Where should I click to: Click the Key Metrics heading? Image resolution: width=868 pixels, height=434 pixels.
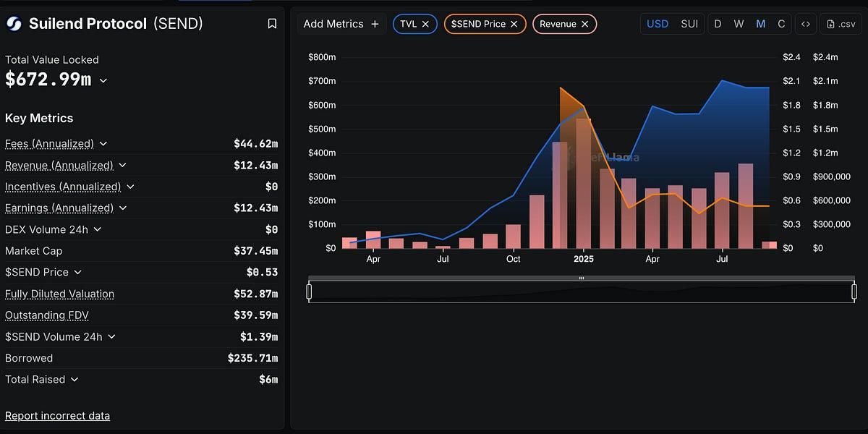(39, 118)
